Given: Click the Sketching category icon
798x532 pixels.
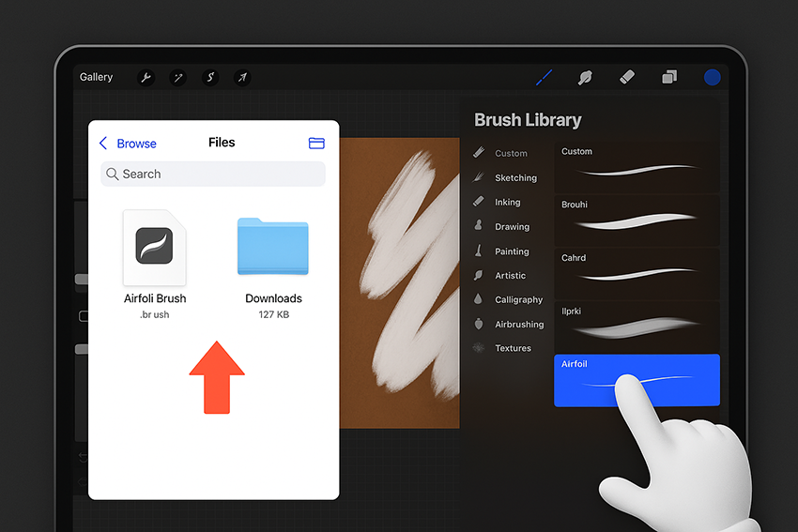Looking at the screenshot, I should [479, 176].
